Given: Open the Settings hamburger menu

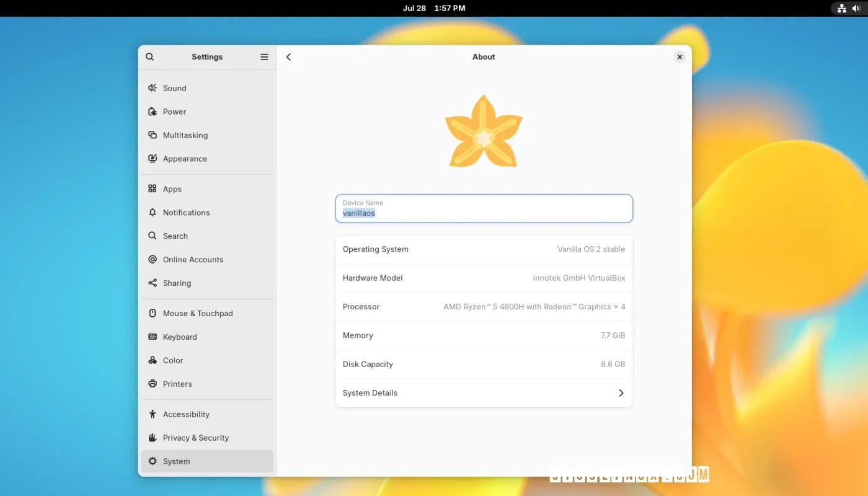Looking at the screenshot, I should [x=264, y=56].
